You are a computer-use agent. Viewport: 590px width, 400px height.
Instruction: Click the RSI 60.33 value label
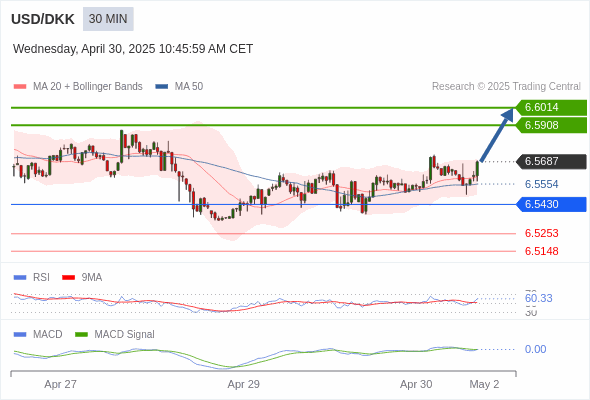[538, 298]
